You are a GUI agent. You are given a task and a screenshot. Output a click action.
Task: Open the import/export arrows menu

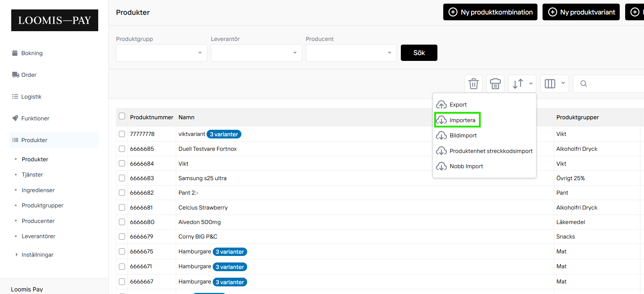click(522, 84)
